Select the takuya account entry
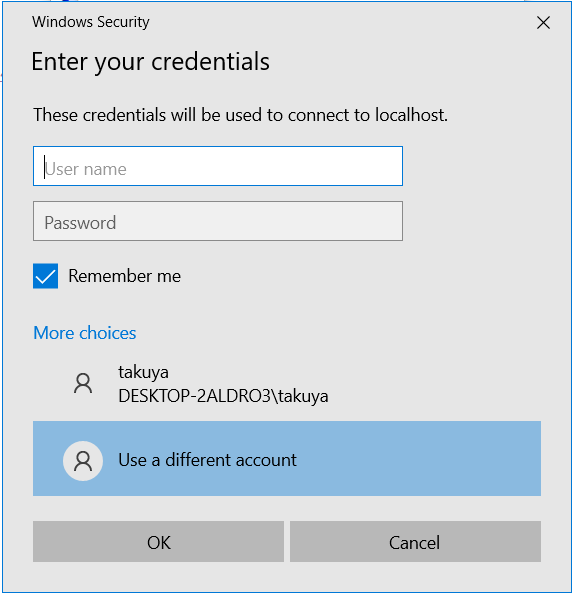 (287, 384)
